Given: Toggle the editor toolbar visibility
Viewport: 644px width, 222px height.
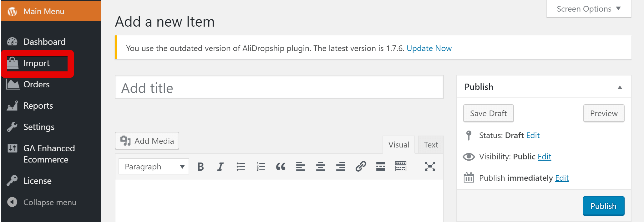Looking at the screenshot, I should (401, 167).
